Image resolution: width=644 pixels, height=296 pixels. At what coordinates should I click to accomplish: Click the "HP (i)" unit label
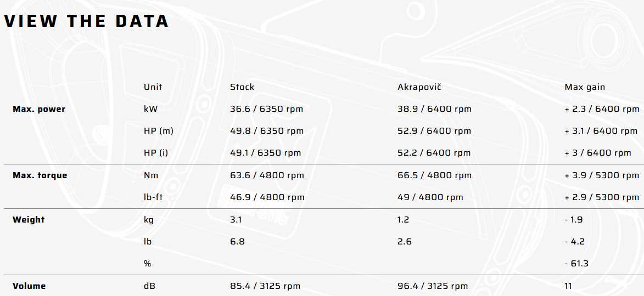(156, 153)
